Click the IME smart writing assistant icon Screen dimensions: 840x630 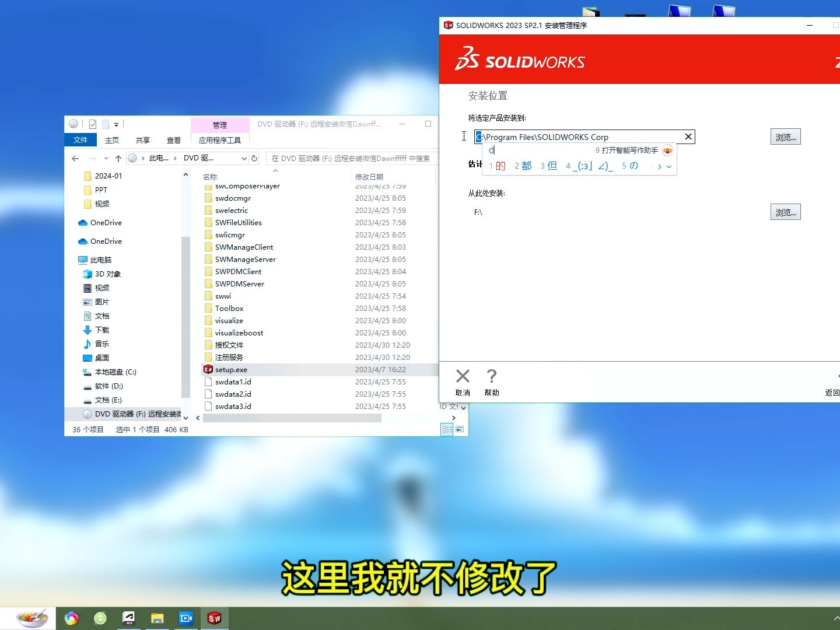(667, 150)
